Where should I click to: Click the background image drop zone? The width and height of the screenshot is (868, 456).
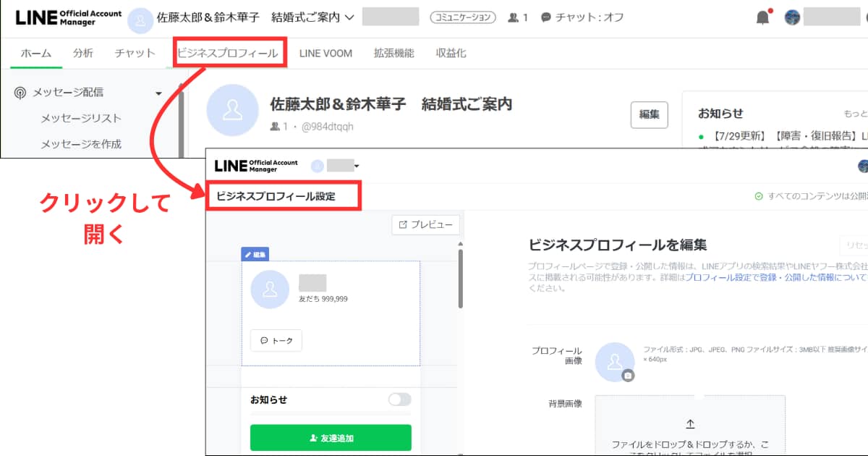click(x=690, y=426)
